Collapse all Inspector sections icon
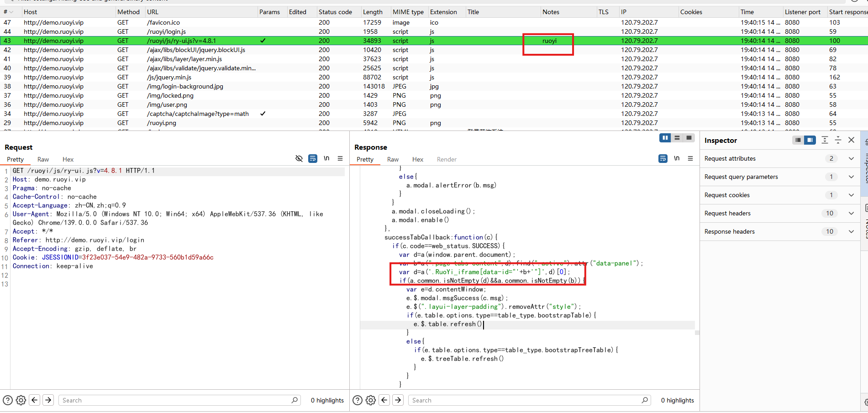The image size is (868, 413). 838,140
